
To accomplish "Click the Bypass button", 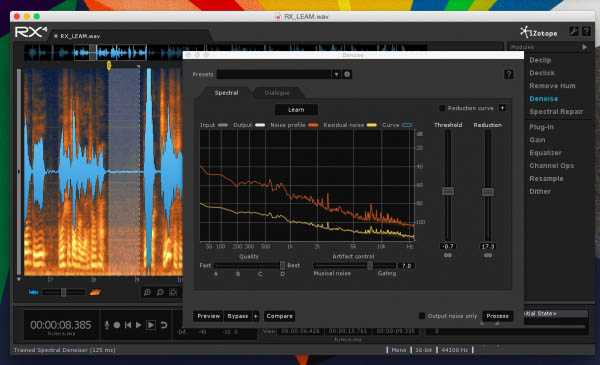I will click(238, 316).
